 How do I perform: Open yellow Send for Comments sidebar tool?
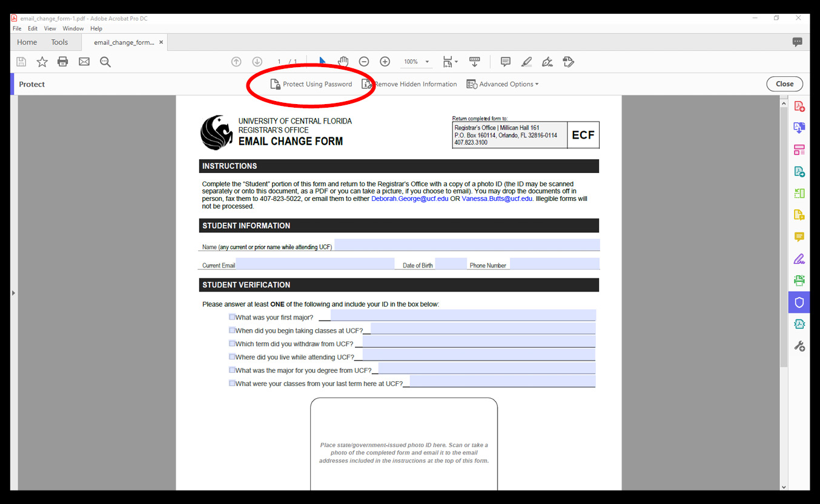tap(799, 215)
